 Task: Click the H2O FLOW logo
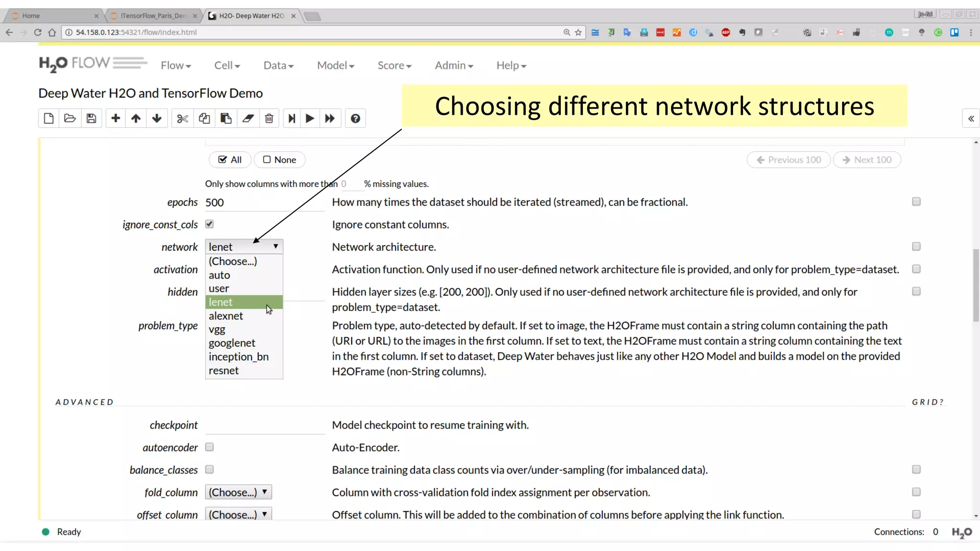pos(93,64)
